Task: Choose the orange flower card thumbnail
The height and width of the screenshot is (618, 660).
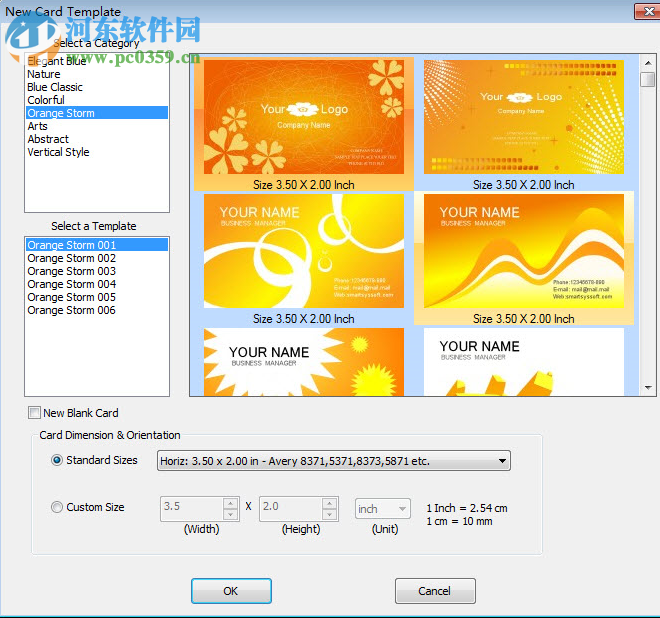Action: point(303,117)
